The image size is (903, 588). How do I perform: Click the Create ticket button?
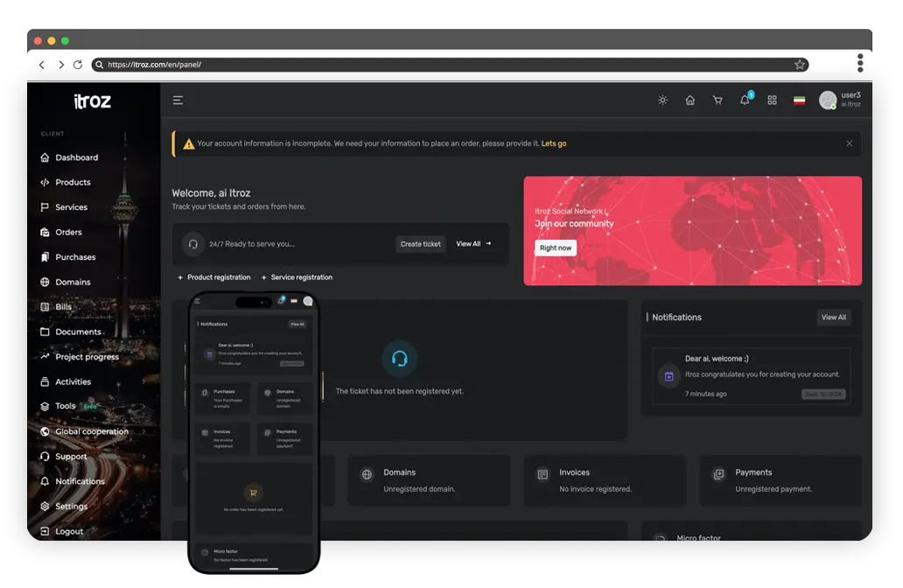pyautogui.click(x=420, y=244)
